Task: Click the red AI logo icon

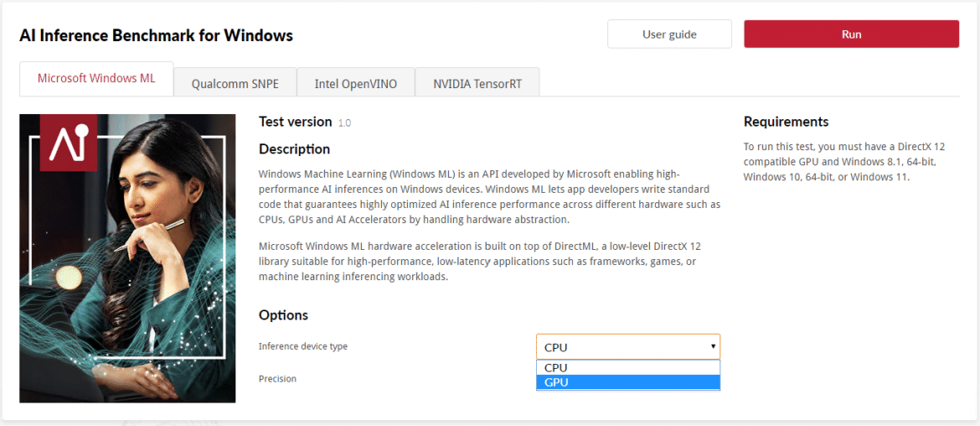Action: 68,143
